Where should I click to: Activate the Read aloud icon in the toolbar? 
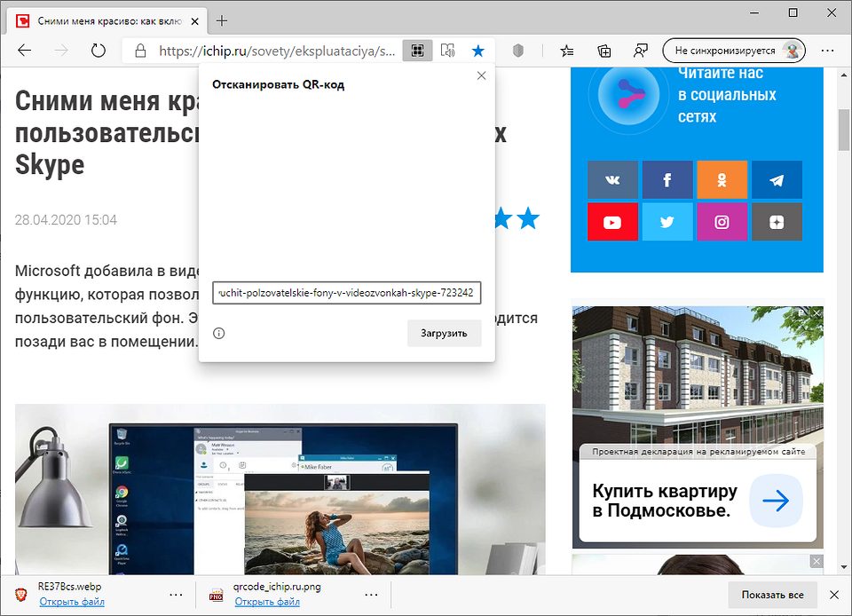click(448, 51)
